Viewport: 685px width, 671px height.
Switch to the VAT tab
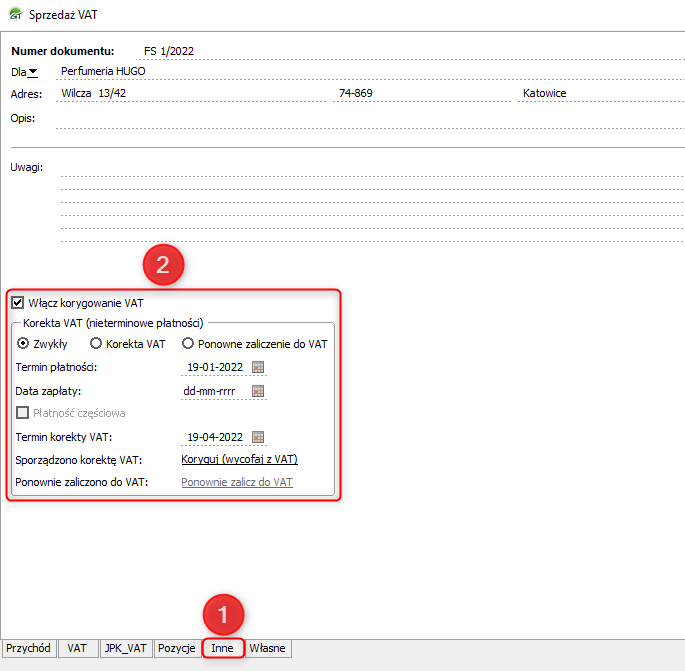[77, 648]
